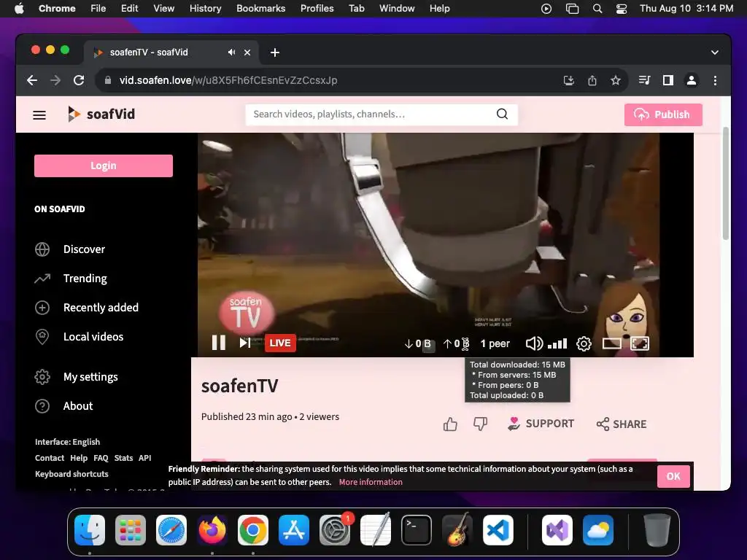Bookmark this page with star
Image resolution: width=747 pixels, height=560 pixels.
click(x=616, y=80)
